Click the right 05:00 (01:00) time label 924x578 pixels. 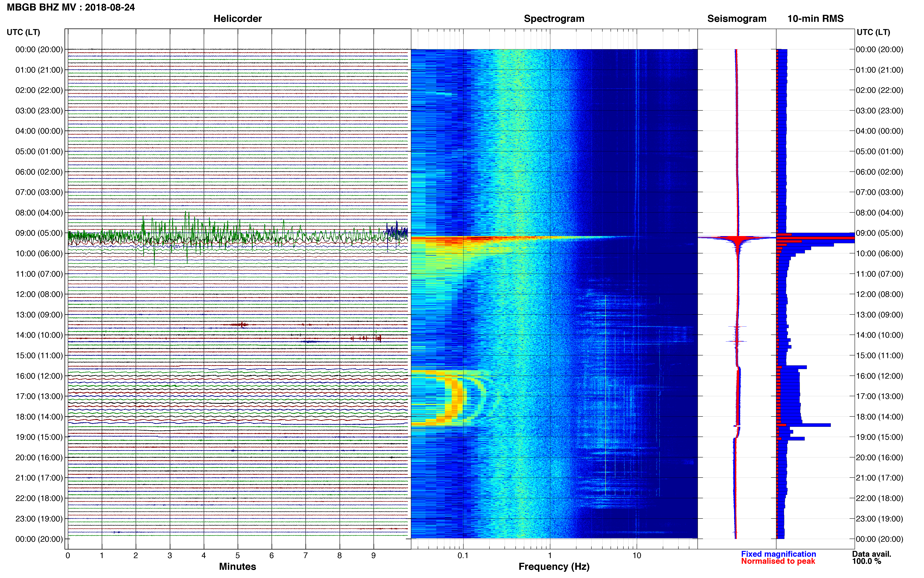click(x=879, y=151)
